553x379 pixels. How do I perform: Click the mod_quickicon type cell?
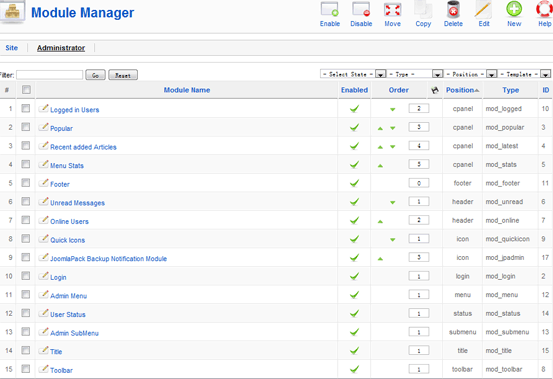coord(508,239)
